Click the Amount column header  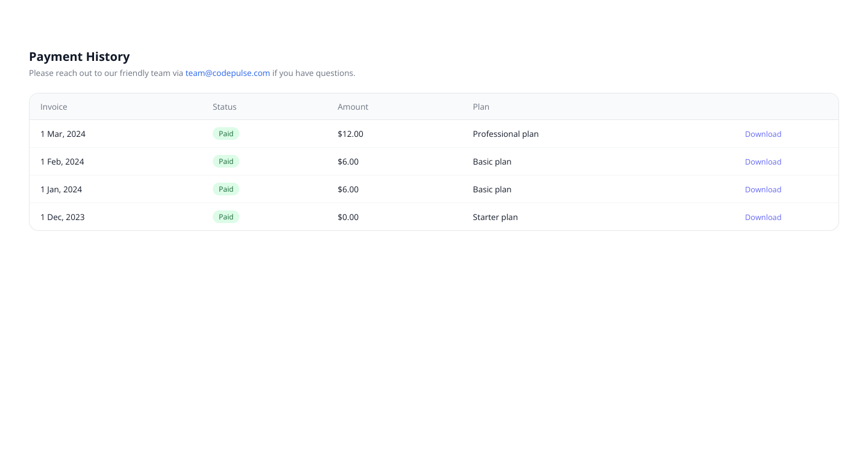[353, 107]
